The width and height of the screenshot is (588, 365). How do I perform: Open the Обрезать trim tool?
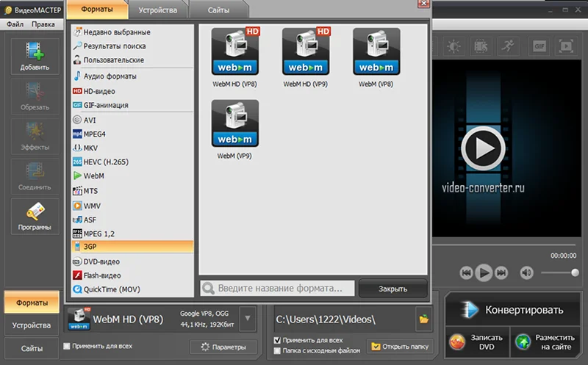(x=35, y=96)
